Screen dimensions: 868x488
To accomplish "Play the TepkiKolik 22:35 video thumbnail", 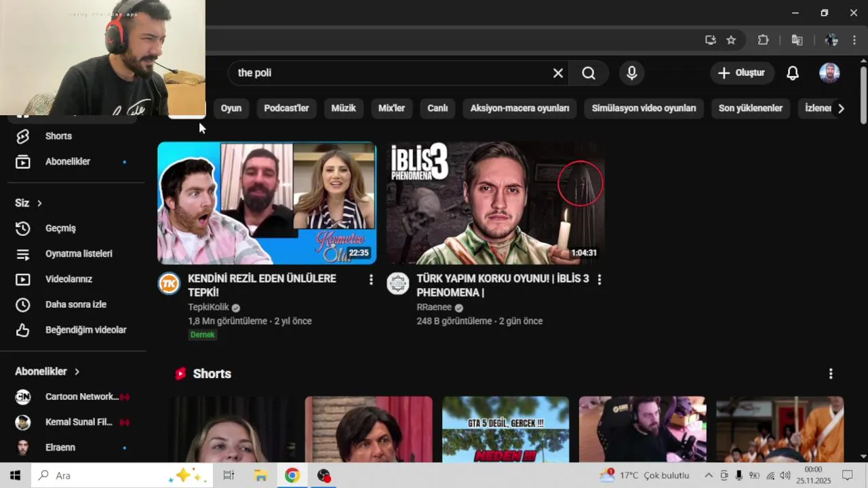I will tap(267, 203).
